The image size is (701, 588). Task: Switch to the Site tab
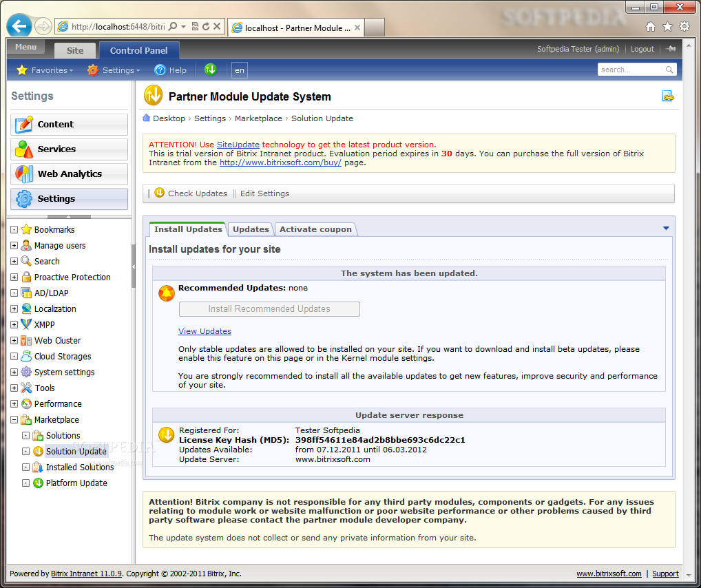pyautogui.click(x=74, y=50)
